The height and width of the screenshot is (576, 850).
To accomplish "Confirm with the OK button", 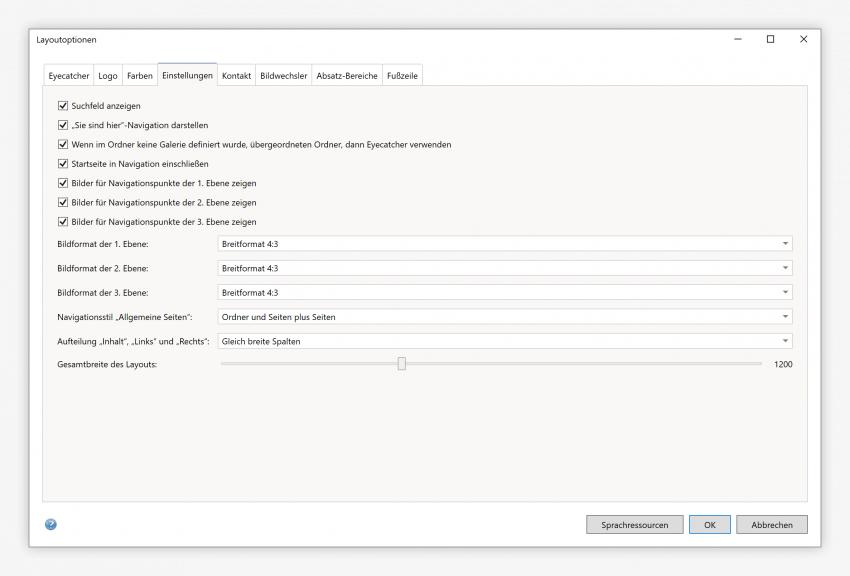I will point(709,524).
